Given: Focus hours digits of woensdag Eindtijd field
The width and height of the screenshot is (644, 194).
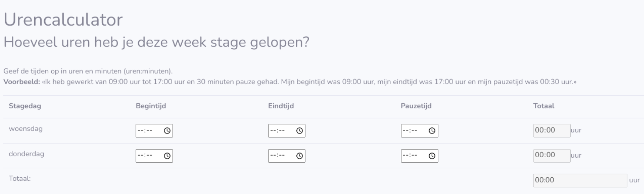Looking at the screenshot, I should coord(273,131).
